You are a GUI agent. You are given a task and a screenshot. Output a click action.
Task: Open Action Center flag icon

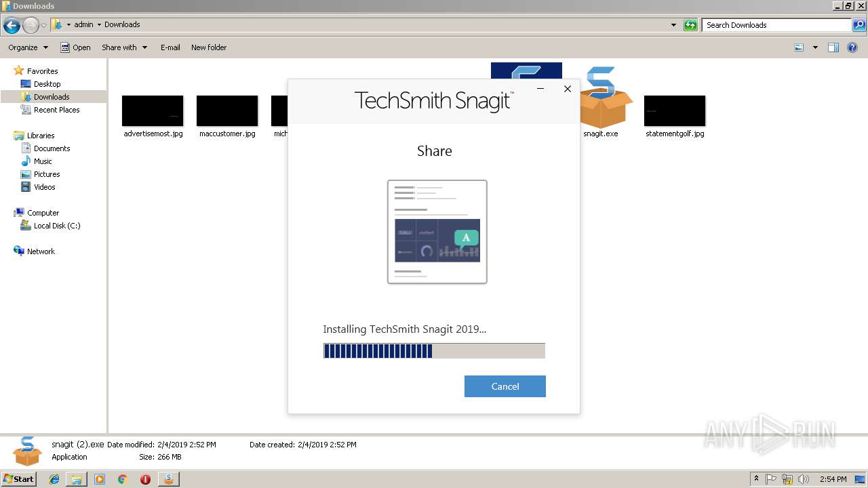[x=771, y=479]
